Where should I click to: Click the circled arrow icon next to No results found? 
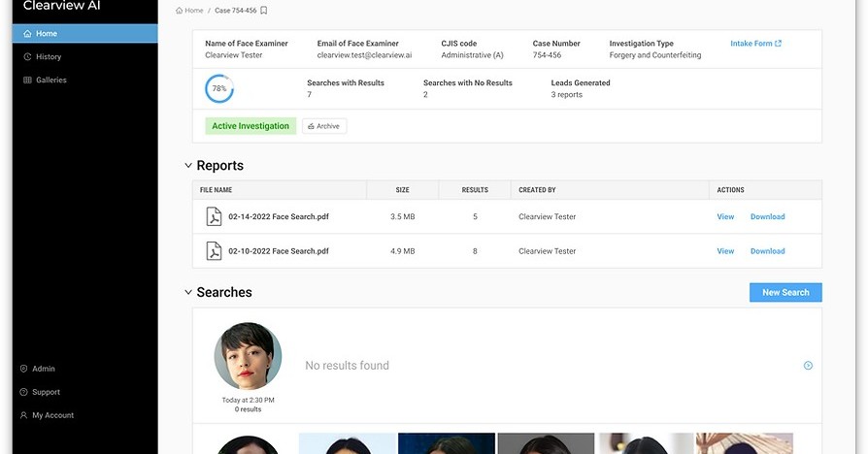point(808,366)
